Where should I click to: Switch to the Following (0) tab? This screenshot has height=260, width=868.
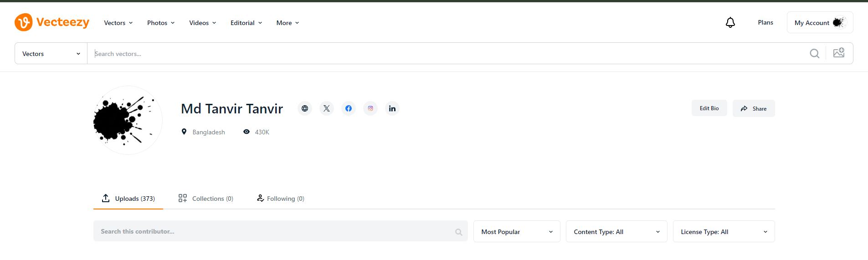click(x=280, y=199)
